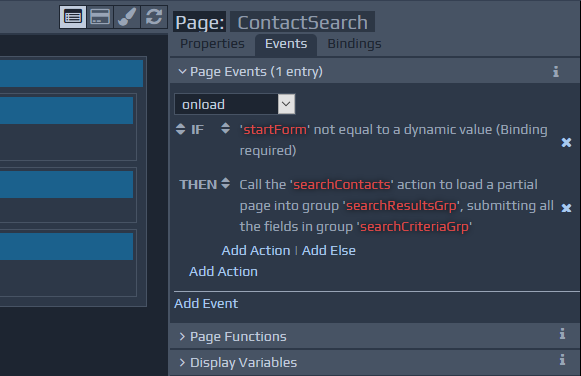Screen dimensions: 581x376
Task: Expand the Display Variables section
Action: pyautogui.click(x=182, y=362)
